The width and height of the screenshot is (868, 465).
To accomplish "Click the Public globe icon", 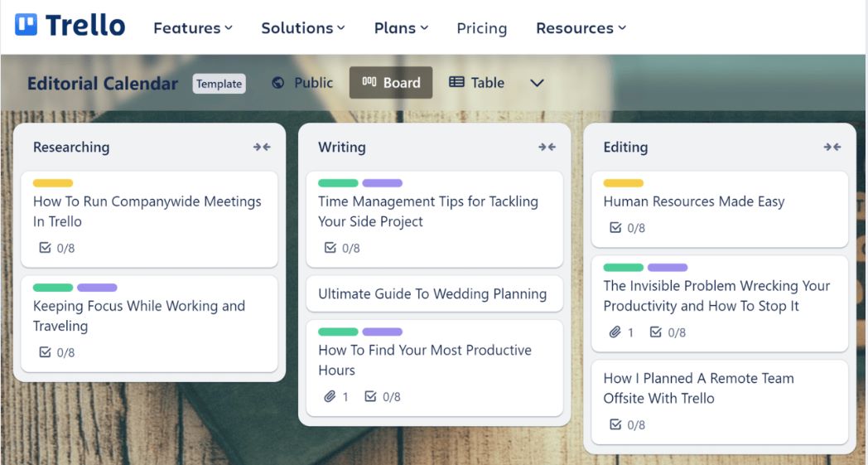I will [278, 83].
